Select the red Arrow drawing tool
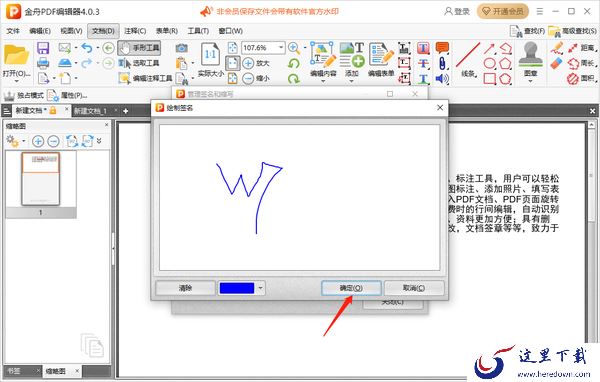 pyautogui.click(x=489, y=49)
